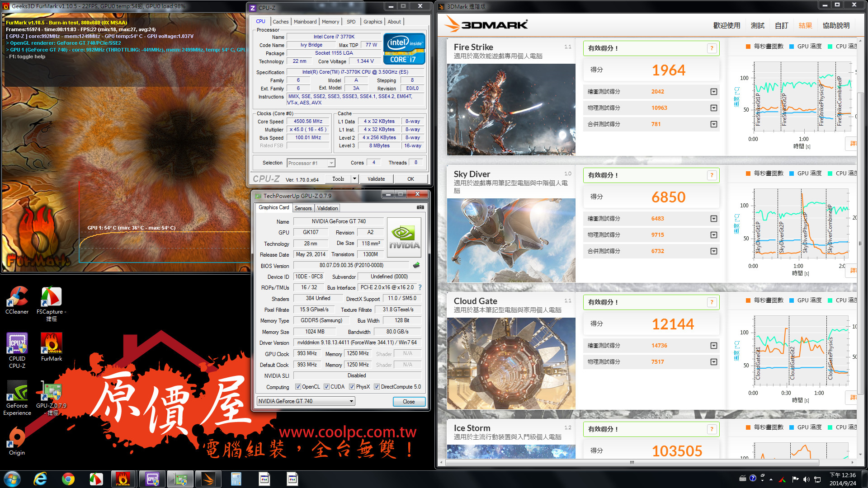868x488 pixels.
Task: Switch to SPD tab in CPU-Z
Action: click(351, 22)
